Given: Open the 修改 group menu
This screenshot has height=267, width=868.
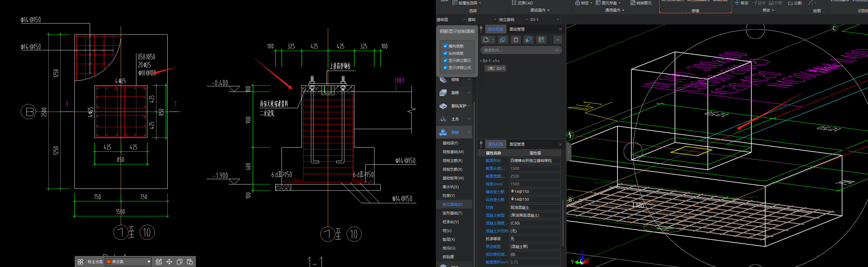Looking at the screenshot, I should [768, 10].
